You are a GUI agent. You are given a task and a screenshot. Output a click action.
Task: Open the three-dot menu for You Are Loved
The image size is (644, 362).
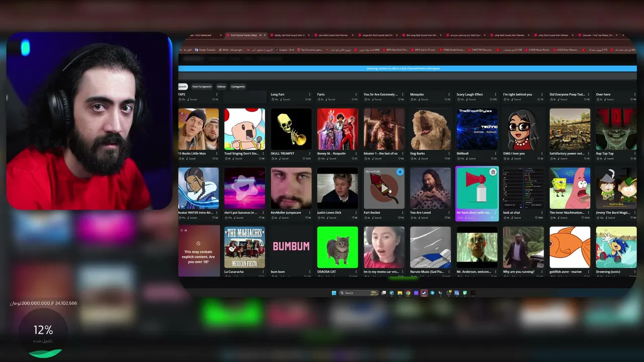[x=449, y=213]
